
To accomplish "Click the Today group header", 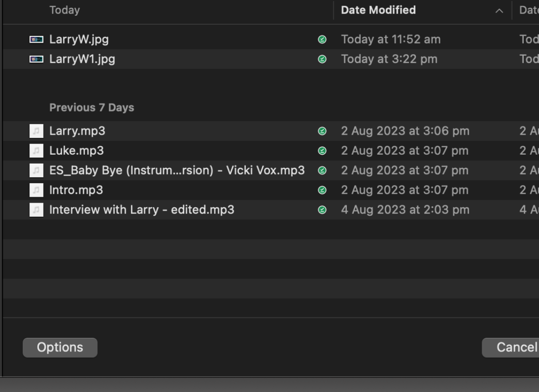I will click(64, 11).
